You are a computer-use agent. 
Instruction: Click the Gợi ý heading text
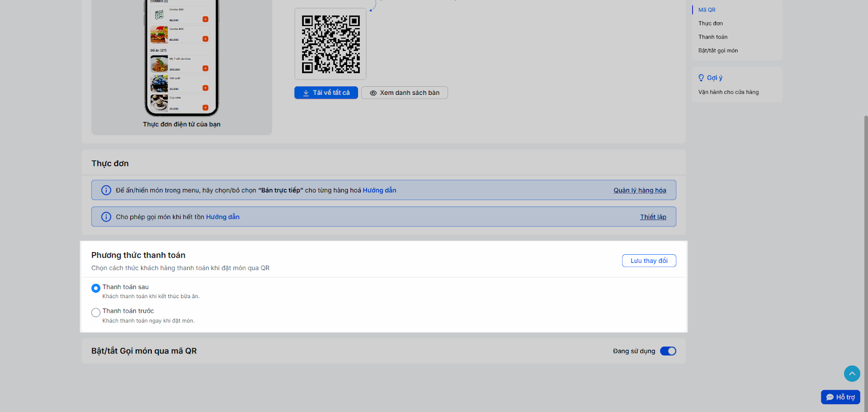tap(714, 78)
